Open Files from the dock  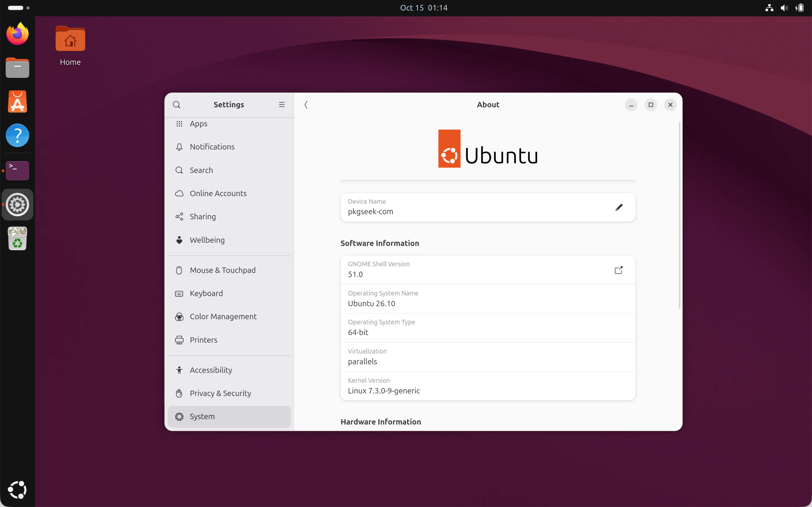(18, 68)
